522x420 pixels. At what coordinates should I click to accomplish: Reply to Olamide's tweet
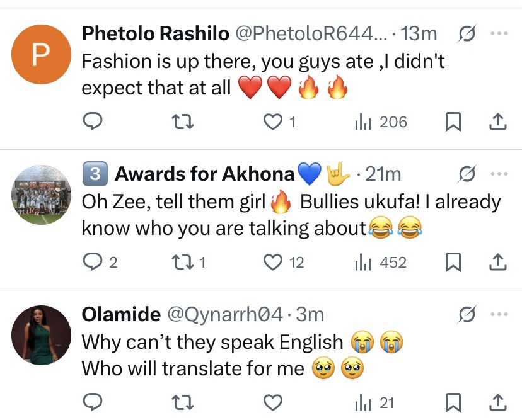[x=92, y=402]
